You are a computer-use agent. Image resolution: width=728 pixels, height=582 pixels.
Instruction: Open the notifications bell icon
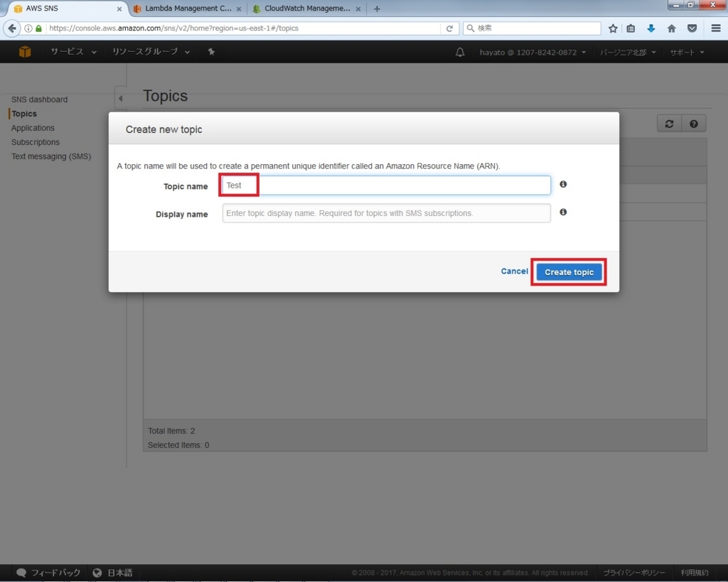[460, 52]
